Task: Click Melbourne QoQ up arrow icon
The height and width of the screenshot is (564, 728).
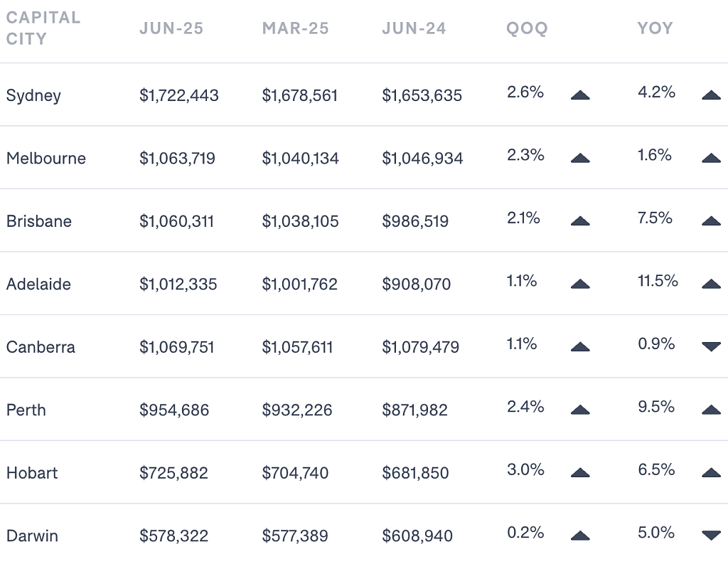Action: (x=580, y=159)
